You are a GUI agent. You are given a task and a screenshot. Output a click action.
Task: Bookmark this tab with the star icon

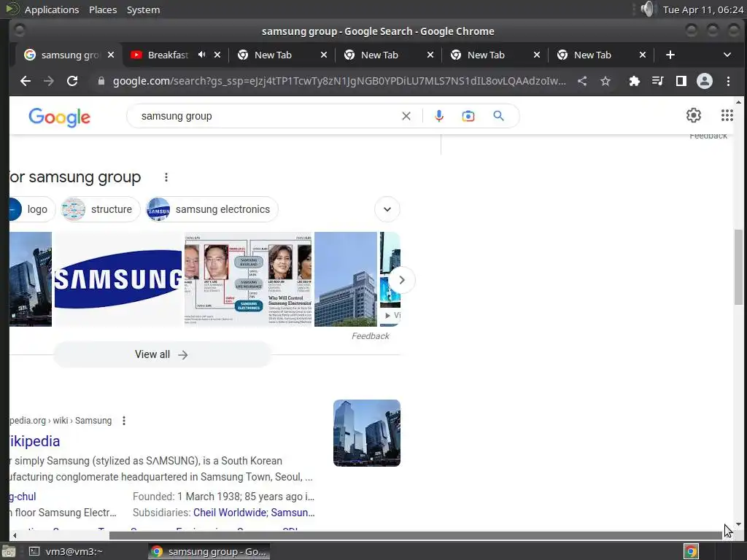tap(605, 81)
